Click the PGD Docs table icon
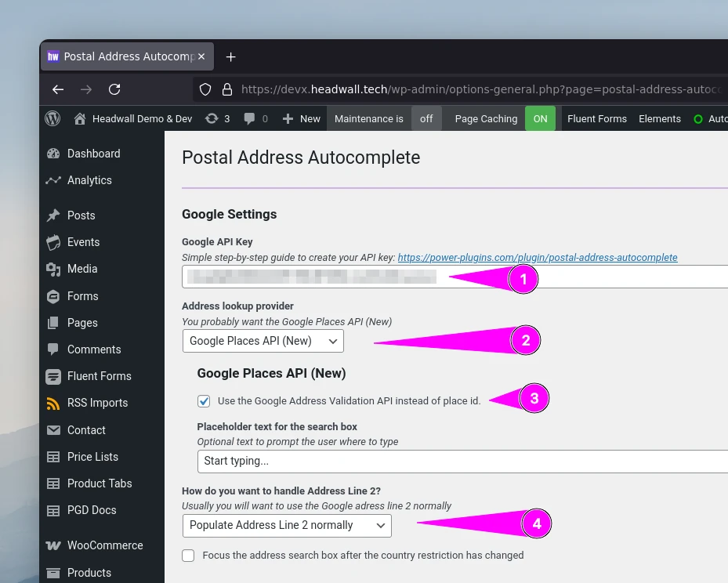Image resolution: width=728 pixels, height=583 pixels. [53, 511]
